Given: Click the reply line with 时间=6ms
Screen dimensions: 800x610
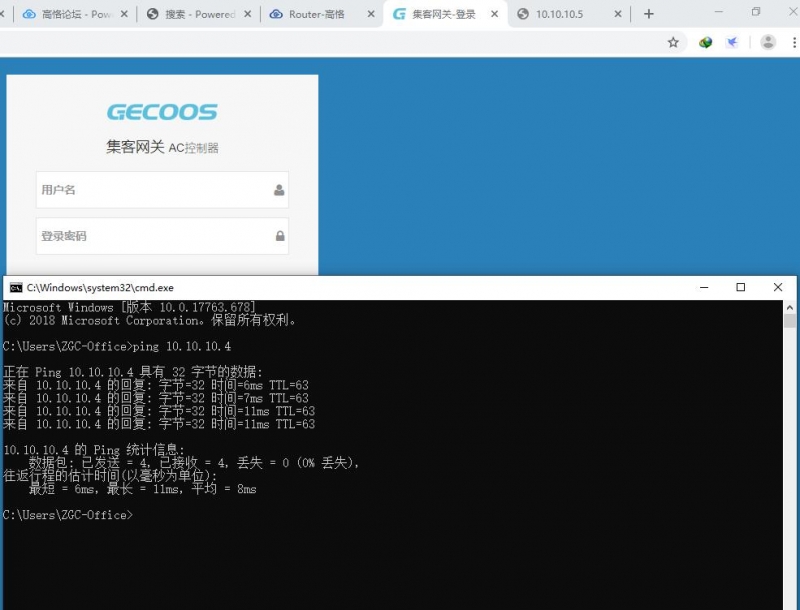Looking at the screenshot, I should click(x=156, y=385).
